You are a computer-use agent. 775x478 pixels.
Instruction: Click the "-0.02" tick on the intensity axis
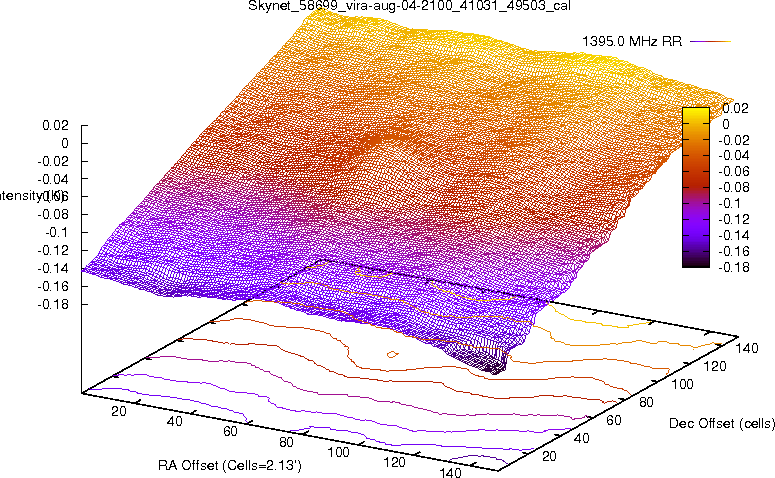click(53, 161)
